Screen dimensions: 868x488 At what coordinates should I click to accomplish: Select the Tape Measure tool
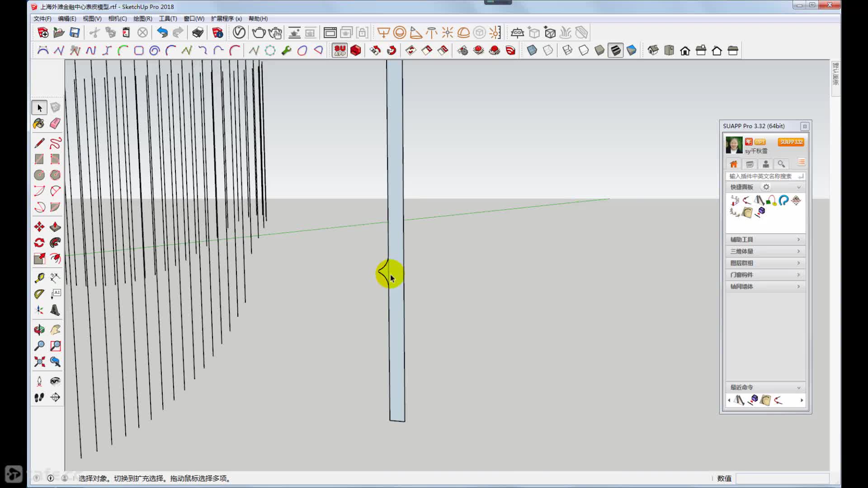[x=39, y=278]
